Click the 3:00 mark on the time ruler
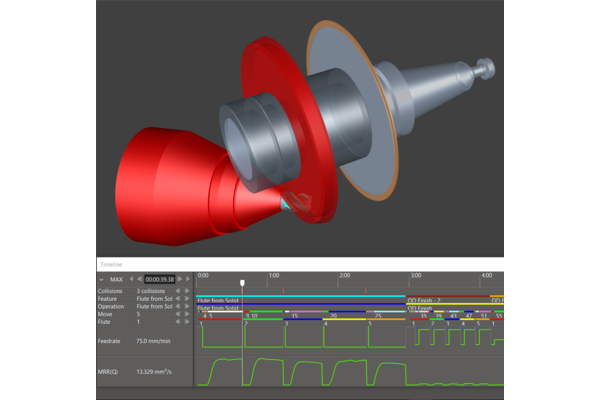The height and width of the screenshot is (400, 600). 416,275
